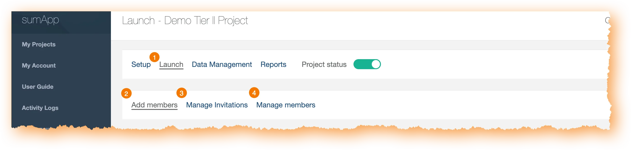Open the Data Management tab
The image size is (644, 162).
222,65
